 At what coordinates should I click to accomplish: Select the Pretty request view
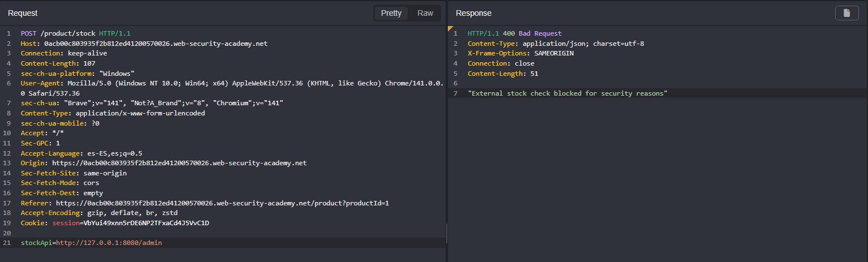tap(391, 13)
